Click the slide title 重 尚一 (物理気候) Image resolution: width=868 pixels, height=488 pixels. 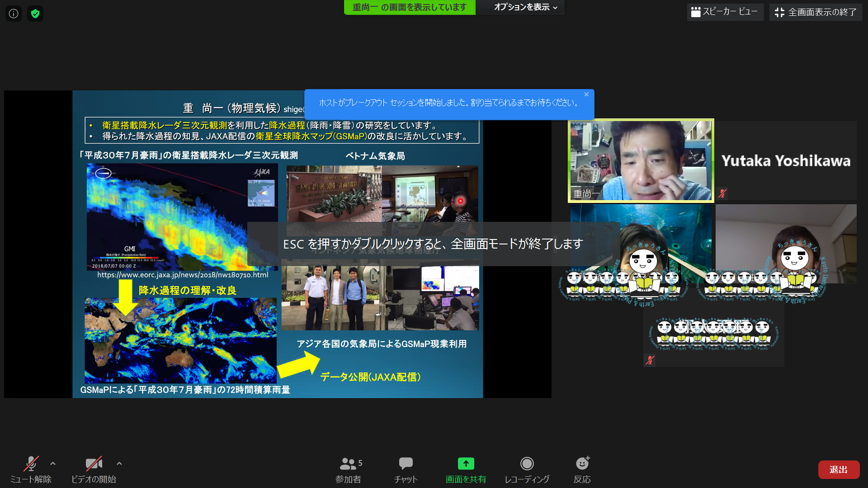pos(232,108)
